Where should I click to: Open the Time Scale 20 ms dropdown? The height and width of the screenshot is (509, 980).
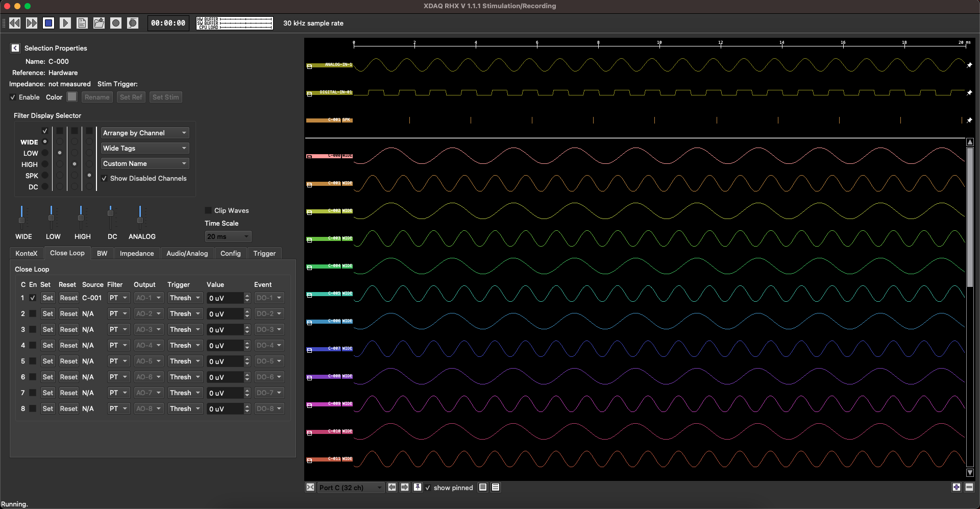(228, 237)
